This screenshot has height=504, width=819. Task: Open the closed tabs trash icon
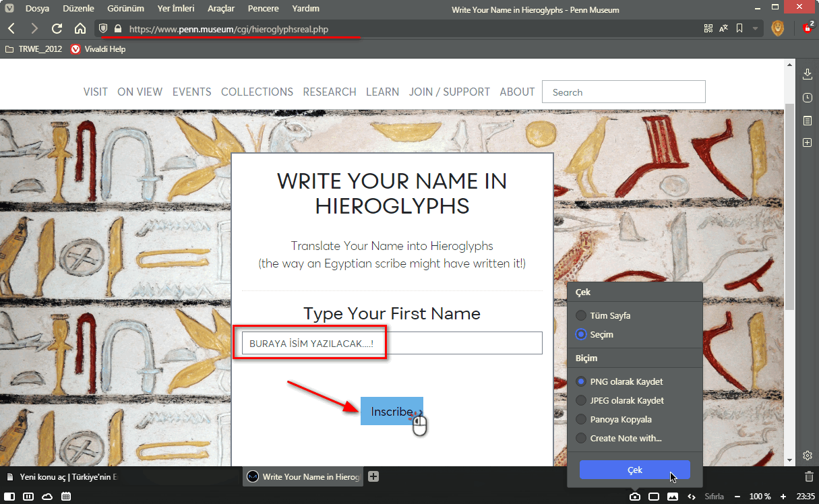click(x=809, y=476)
